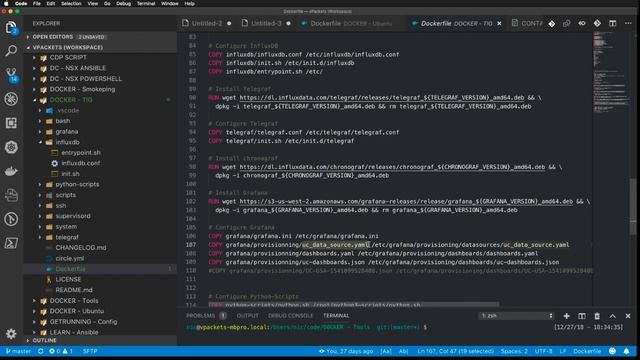Screen dimensions: 640x360
Task: Open influxdb.conf file
Action: (80, 163)
